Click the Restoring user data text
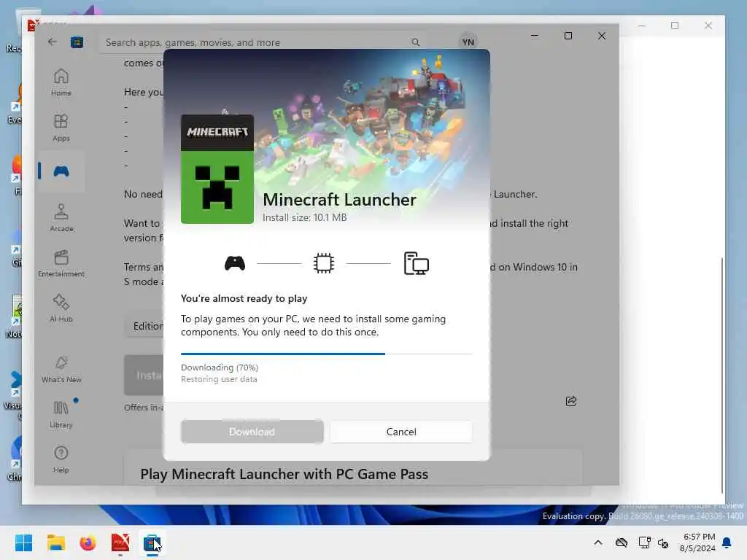 coord(219,379)
